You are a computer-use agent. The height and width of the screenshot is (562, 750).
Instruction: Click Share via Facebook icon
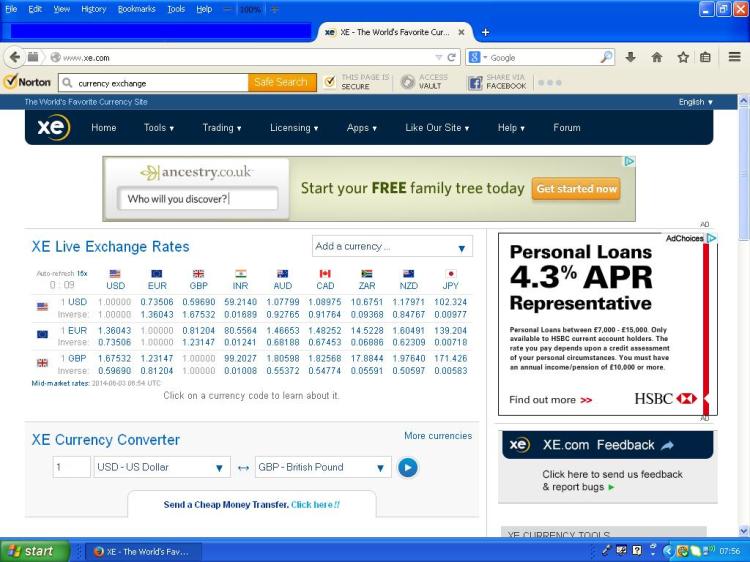[476, 82]
